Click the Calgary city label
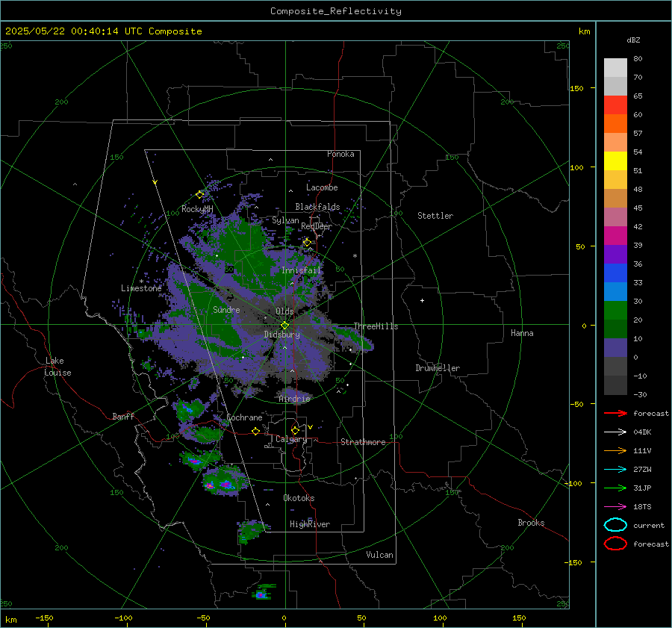This screenshot has width=672, height=628. pyautogui.click(x=291, y=439)
